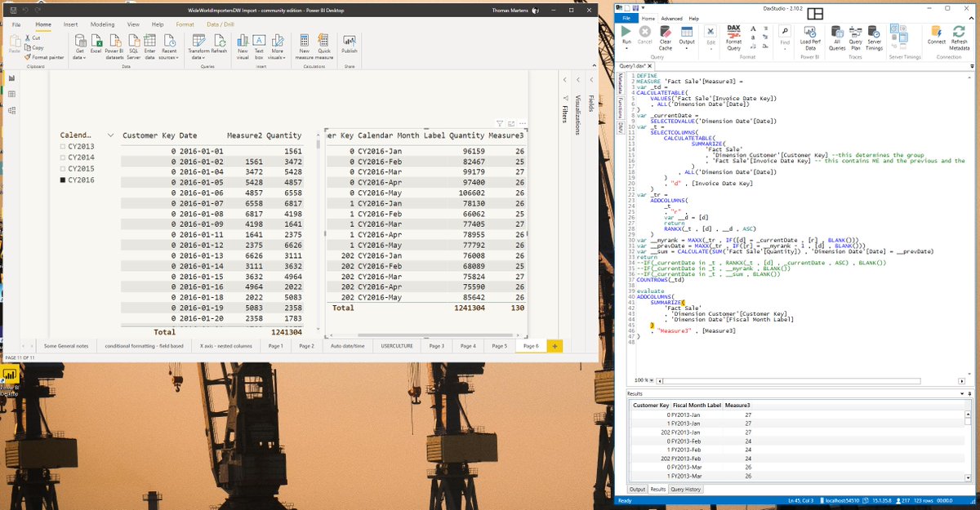Enable Server Timings trace in DAX Studio
The width and height of the screenshot is (980, 510).
[875, 38]
